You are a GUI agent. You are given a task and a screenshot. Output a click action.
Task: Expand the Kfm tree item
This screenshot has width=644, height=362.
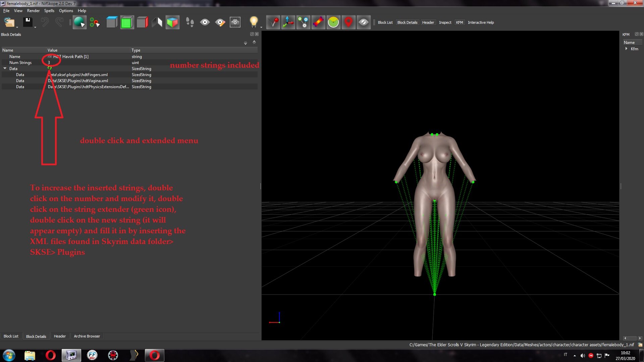[626, 49]
